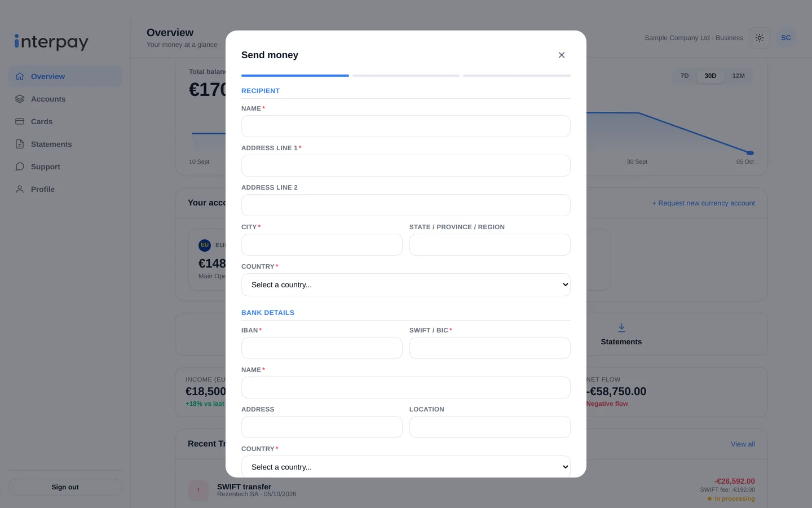Select the 12M chart range

739,76
